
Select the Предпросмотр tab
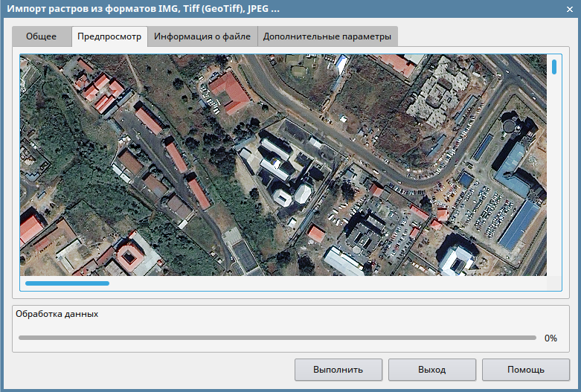pyautogui.click(x=109, y=36)
